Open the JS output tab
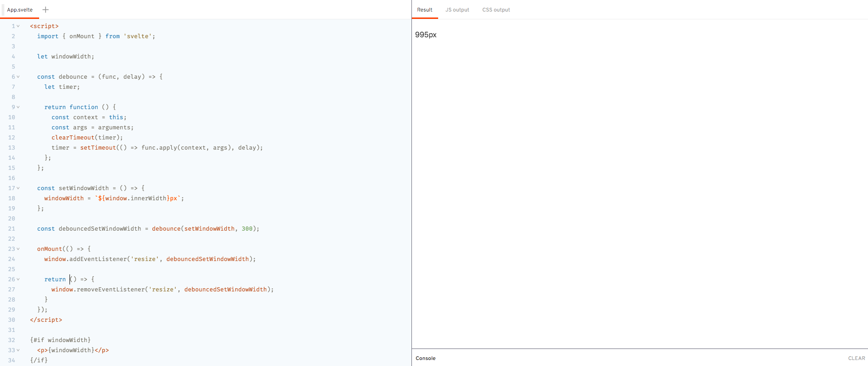868x366 pixels. pyautogui.click(x=457, y=10)
